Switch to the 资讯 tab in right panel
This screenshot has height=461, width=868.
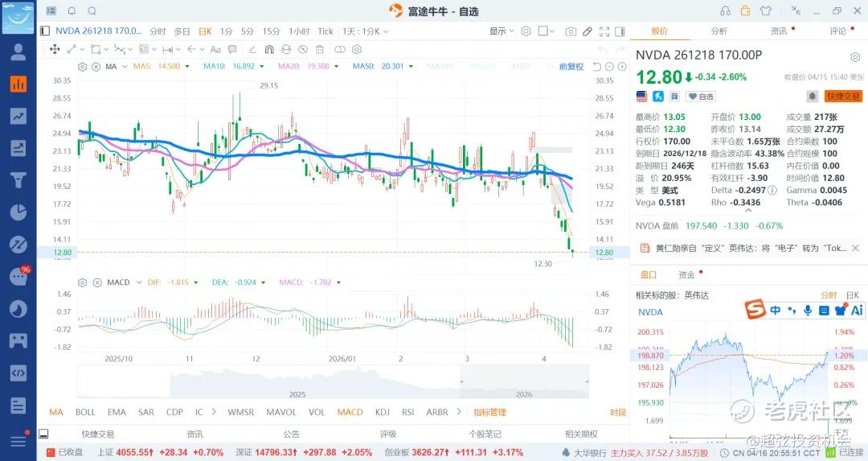[779, 31]
